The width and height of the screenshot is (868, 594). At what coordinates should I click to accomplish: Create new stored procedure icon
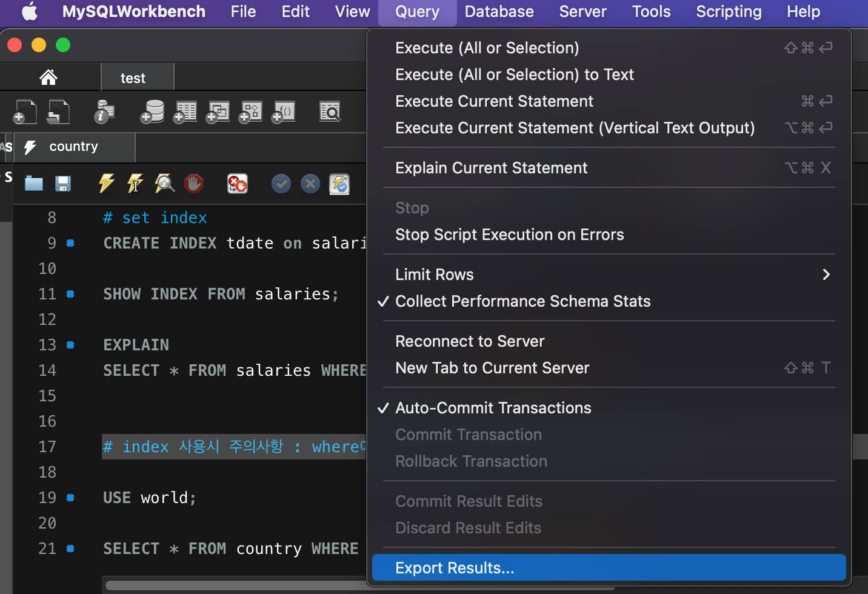tap(251, 112)
